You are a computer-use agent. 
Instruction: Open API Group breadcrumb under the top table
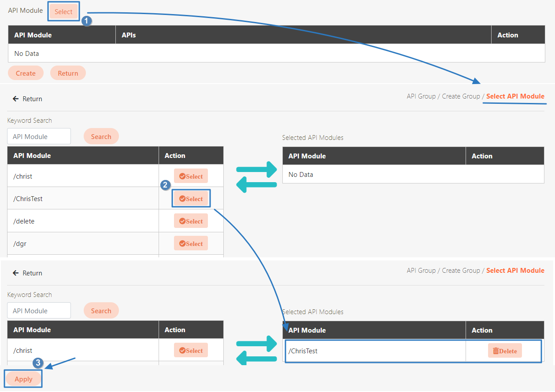click(421, 96)
